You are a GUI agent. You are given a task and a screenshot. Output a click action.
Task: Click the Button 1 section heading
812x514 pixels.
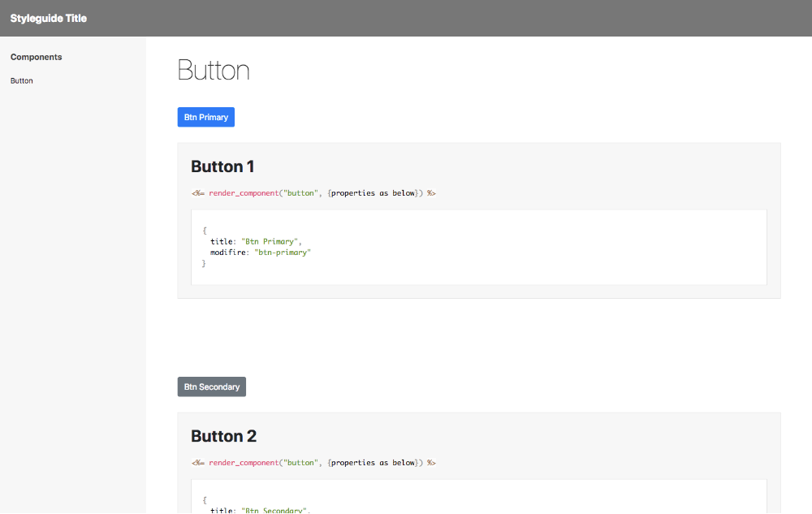pos(222,166)
